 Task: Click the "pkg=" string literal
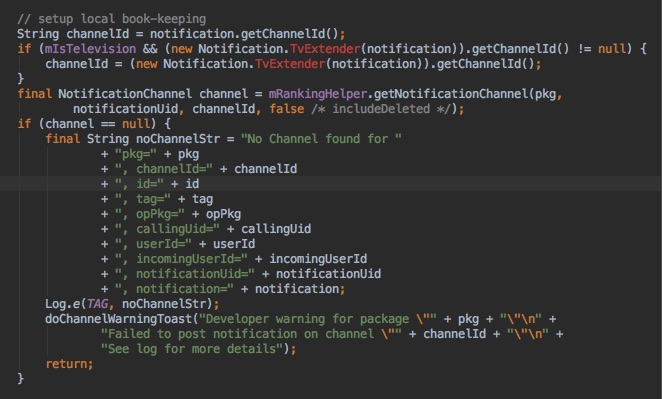(x=136, y=154)
